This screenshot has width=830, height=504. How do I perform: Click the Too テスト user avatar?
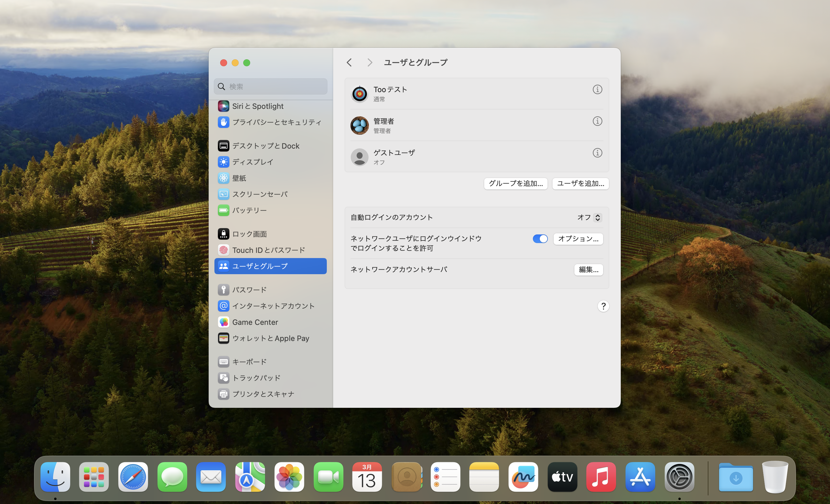click(x=359, y=94)
